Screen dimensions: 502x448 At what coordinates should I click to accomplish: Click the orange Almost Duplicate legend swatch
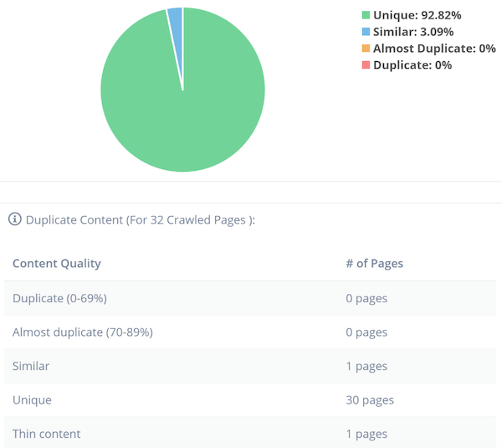[366, 49]
